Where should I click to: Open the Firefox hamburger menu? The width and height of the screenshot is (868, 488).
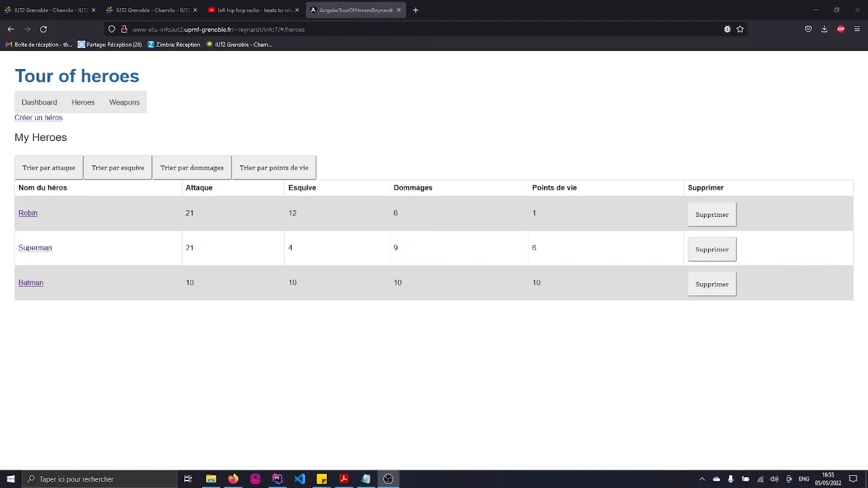coord(857,29)
